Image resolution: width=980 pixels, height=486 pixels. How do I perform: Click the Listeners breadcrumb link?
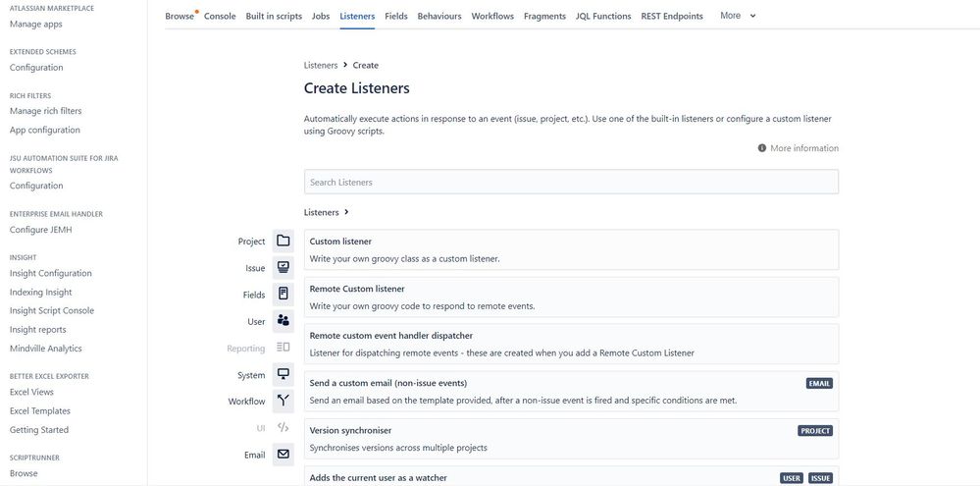pos(321,65)
